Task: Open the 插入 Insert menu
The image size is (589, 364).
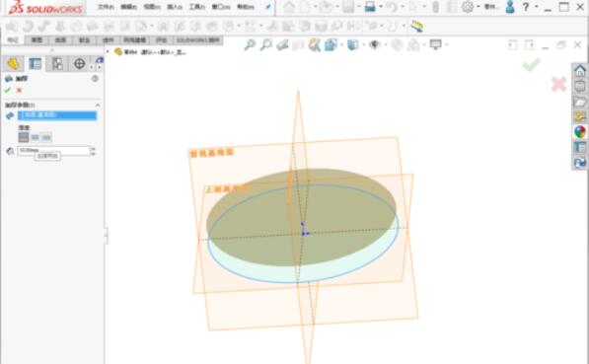Action: tap(175, 7)
